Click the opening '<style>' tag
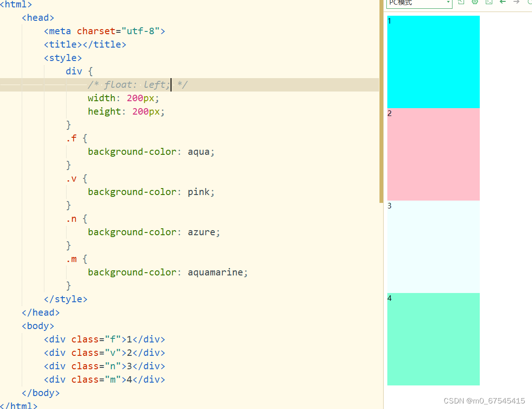This screenshot has height=409, width=532. point(63,58)
